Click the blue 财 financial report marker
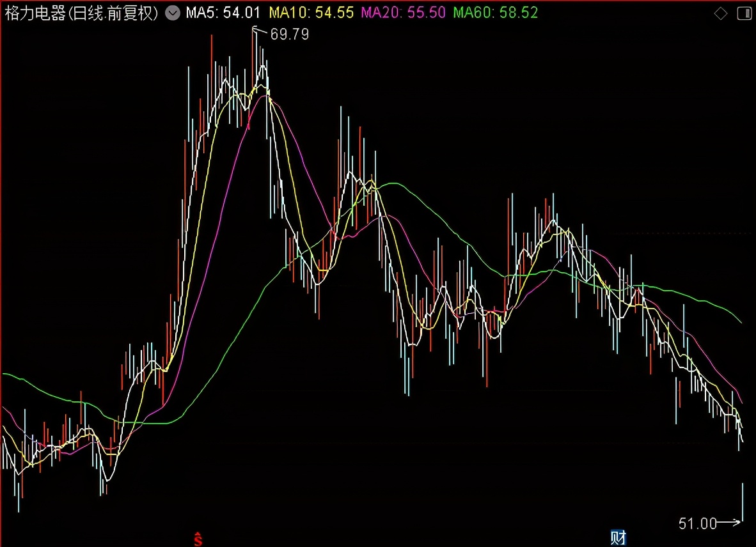Viewport: 756px width, 547px height. (x=618, y=537)
